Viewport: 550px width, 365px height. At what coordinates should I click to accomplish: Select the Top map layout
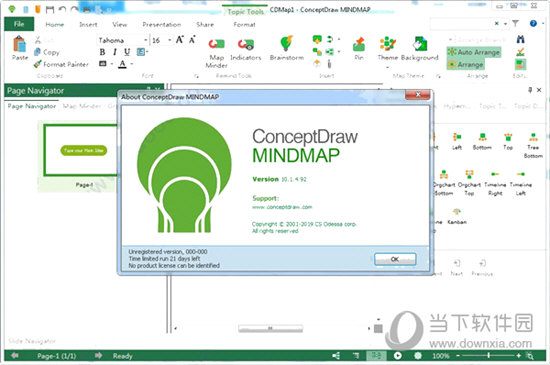[x=508, y=141]
